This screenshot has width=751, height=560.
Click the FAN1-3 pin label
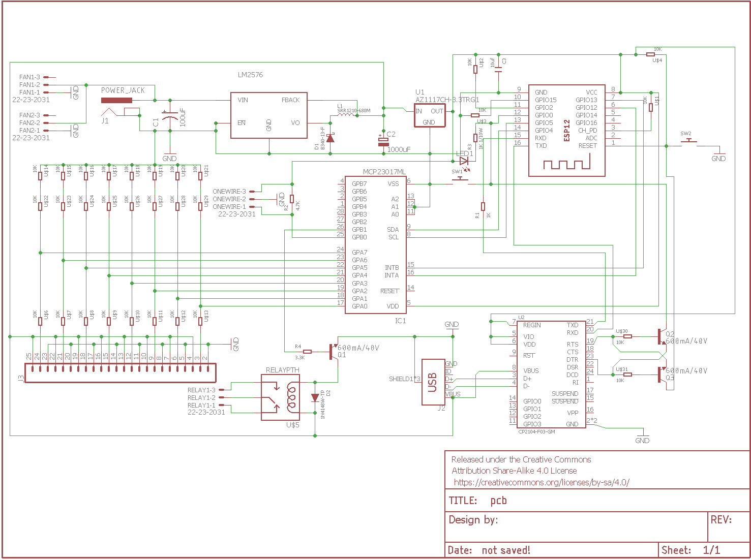click(x=29, y=77)
